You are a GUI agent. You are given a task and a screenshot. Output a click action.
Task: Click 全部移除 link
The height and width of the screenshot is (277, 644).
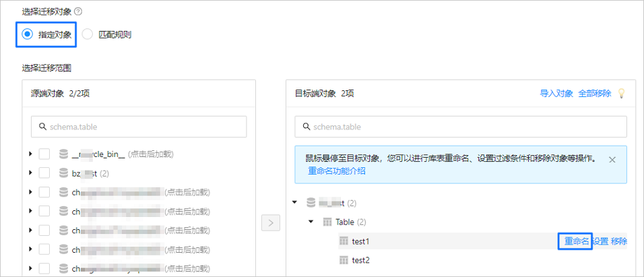point(595,93)
